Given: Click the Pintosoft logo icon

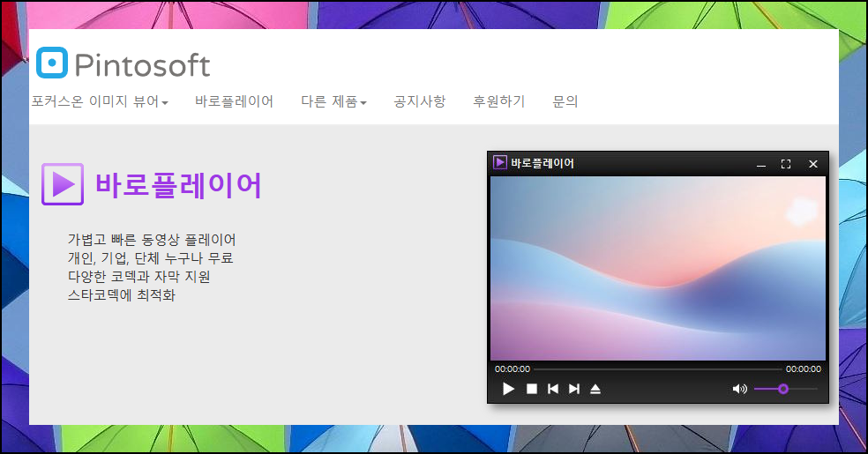Looking at the screenshot, I should (52, 63).
